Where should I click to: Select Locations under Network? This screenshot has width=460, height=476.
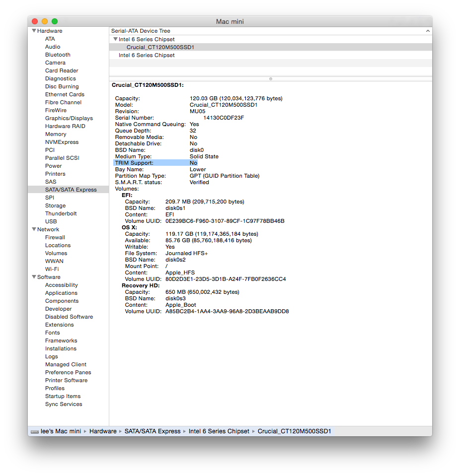tap(58, 245)
